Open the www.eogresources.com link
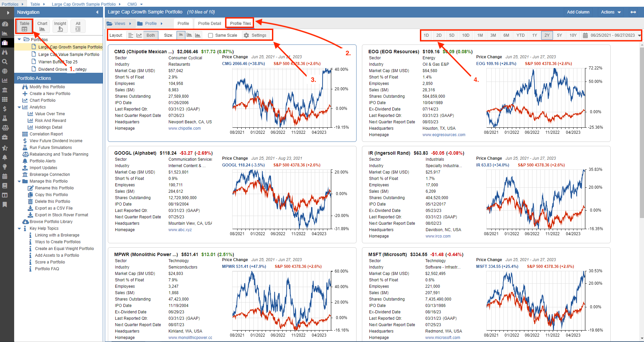The image size is (644, 342). coord(444,135)
